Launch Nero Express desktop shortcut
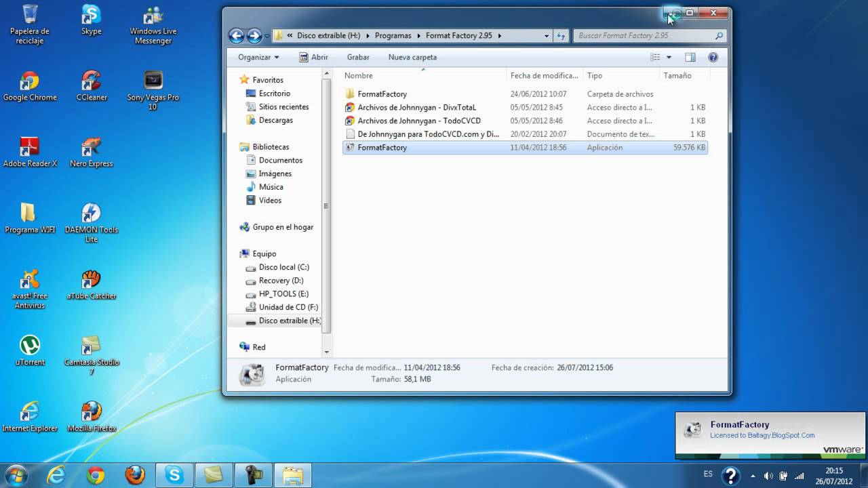 (x=91, y=152)
